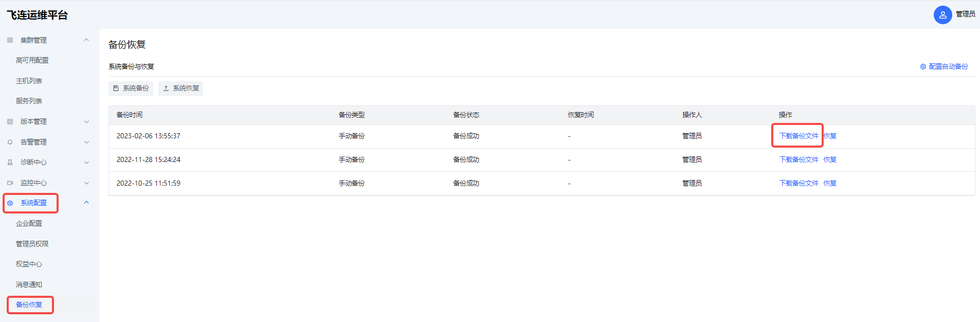Open 企业配置 menu item
The width and height of the screenshot is (980, 322).
click(29, 223)
